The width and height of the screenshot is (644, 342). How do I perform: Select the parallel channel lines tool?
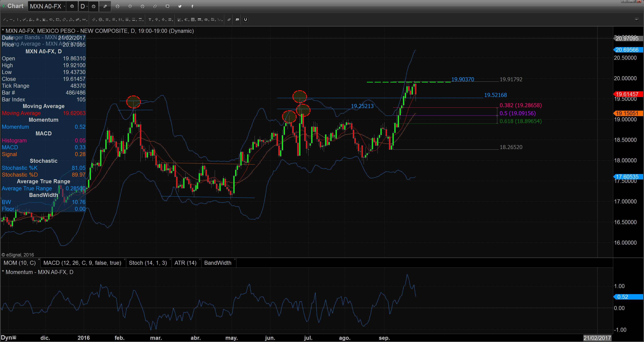click(77, 20)
